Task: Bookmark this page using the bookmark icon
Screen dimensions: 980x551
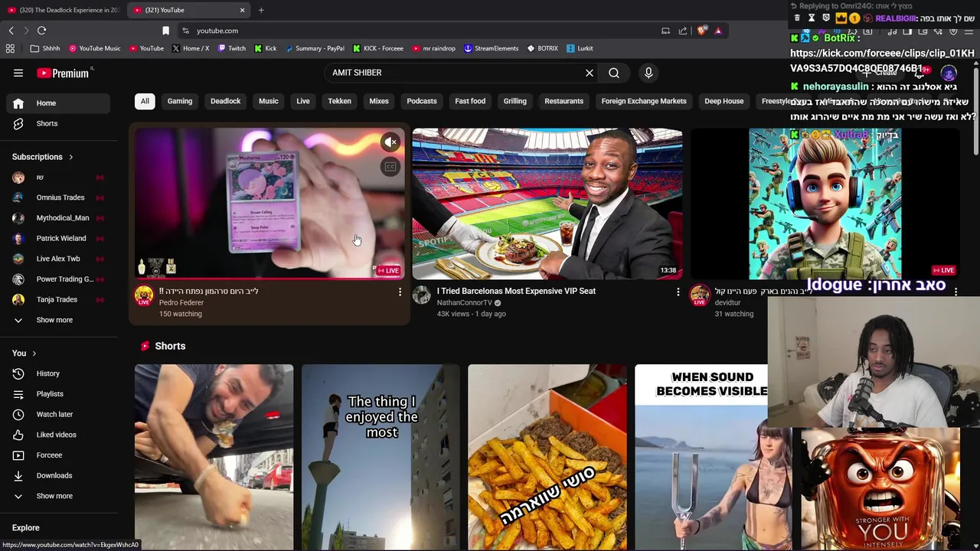Action: (165, 31)
